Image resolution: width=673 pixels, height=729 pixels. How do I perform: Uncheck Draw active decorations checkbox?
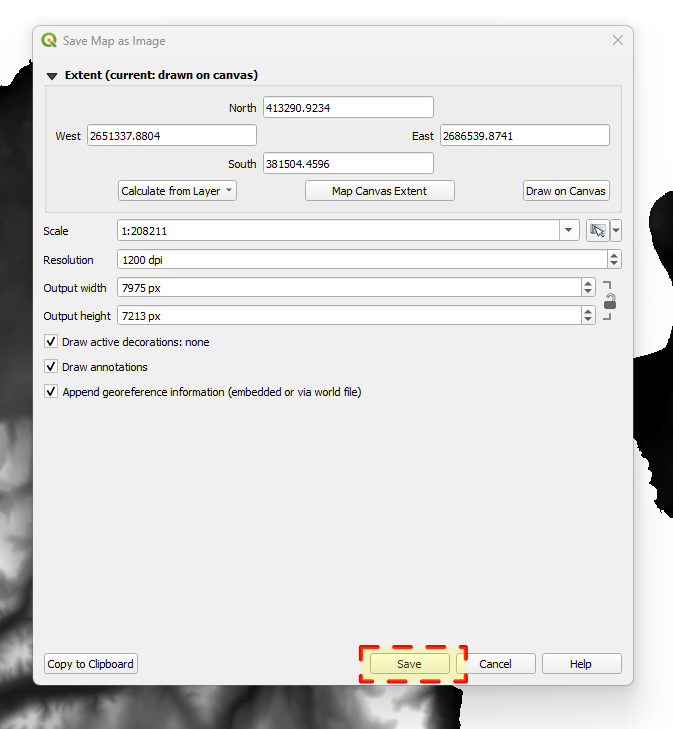coord(51,342)
